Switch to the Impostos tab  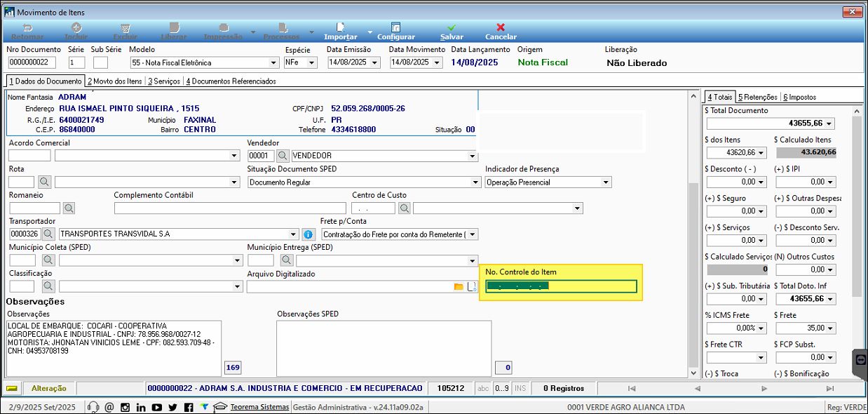(800, 97)
